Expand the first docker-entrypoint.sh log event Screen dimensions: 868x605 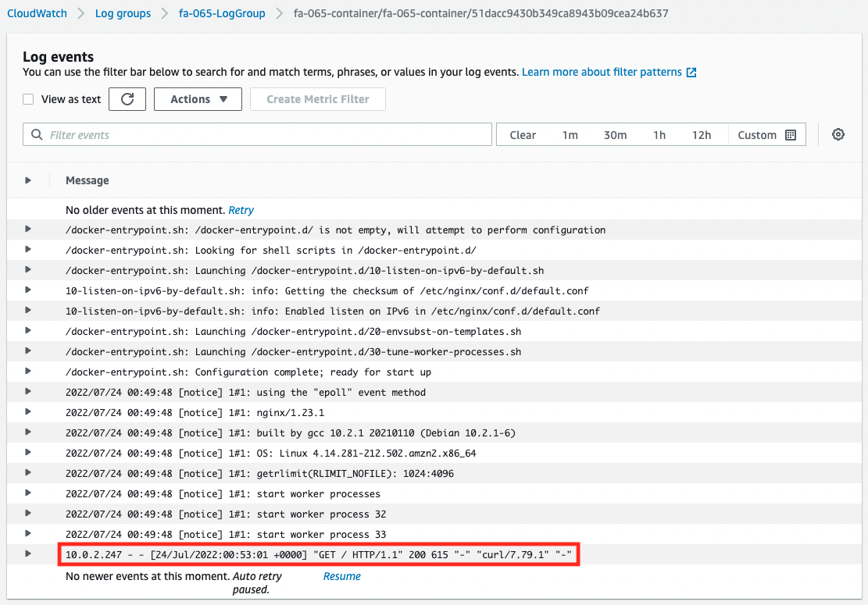coord(28,230)
